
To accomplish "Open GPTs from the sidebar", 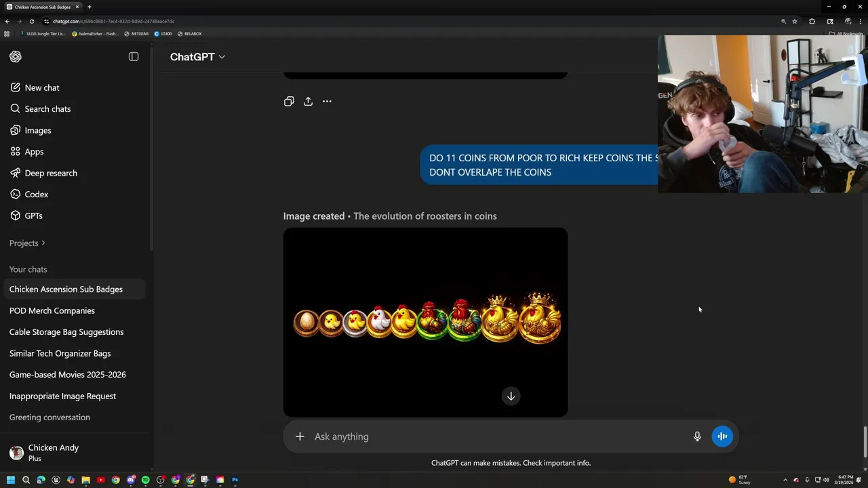I will [75, 216].
